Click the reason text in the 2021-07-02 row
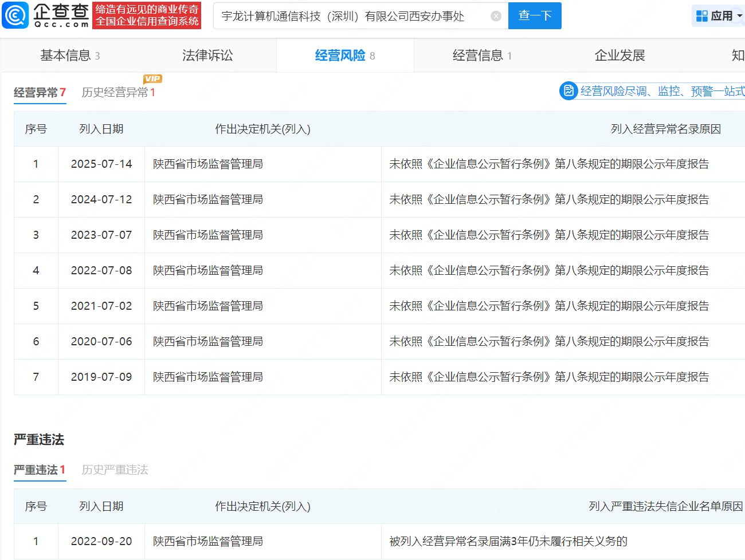This screenshot has height=560, width=745. (x=549, y=306)
